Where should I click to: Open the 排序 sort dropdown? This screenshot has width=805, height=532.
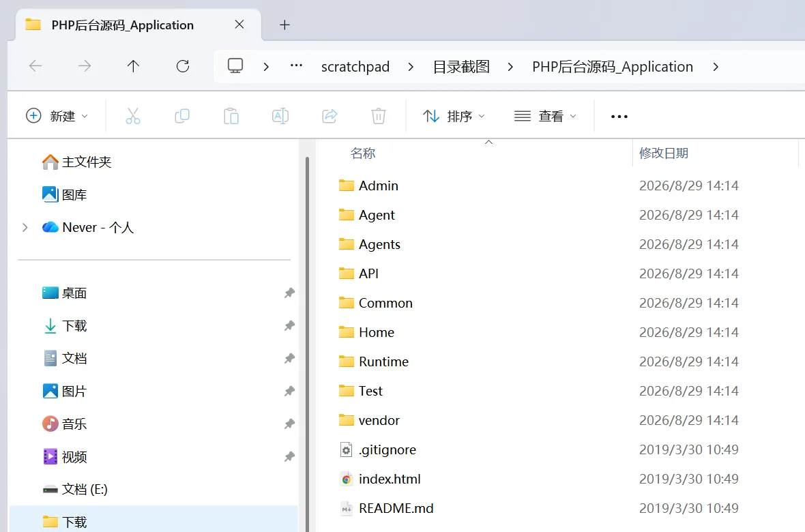(x=454, y=116)
